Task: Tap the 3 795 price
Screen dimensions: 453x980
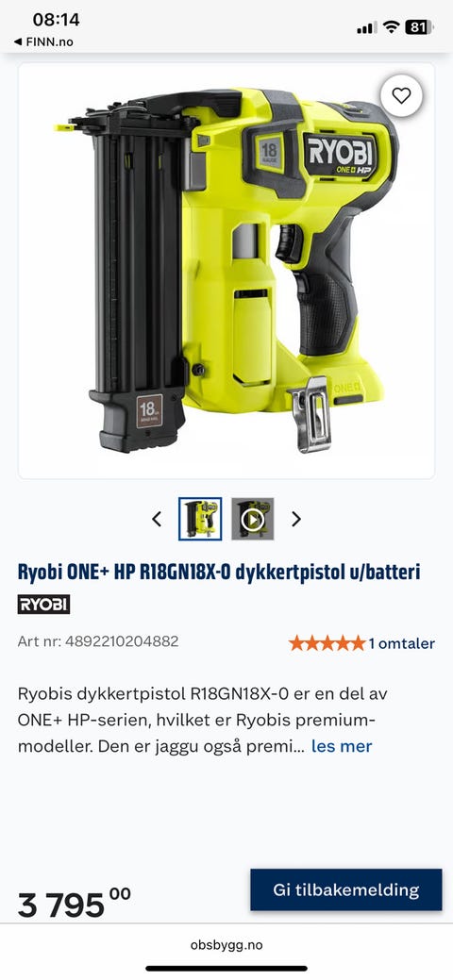Action: [x=74, y=904]
